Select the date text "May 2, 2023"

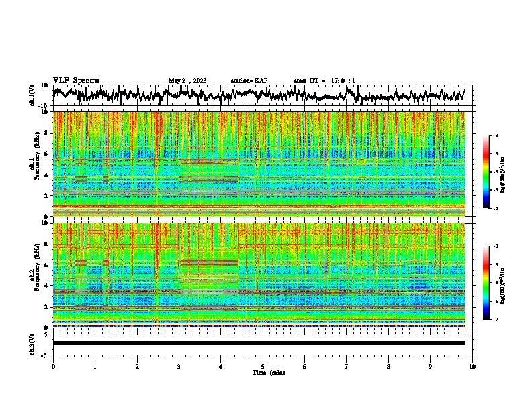click(187, 81)
